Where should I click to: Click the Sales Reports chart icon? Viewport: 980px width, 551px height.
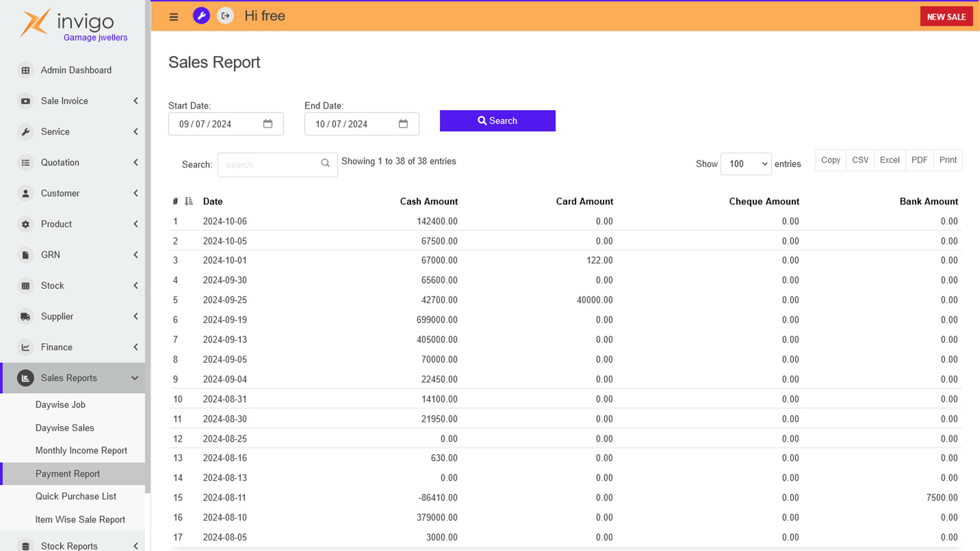pyautogui.click(x=26, y=378)
